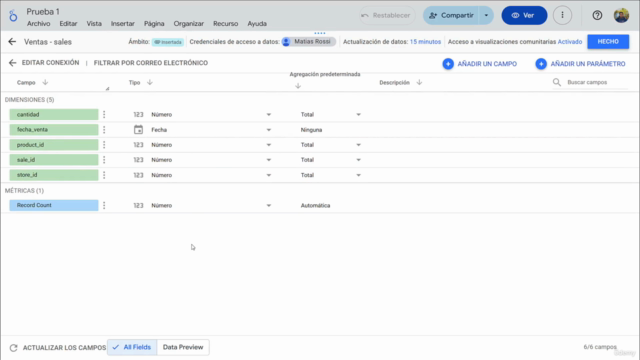Screen dimensions: 640x360
Task: Click the 123 type icon for cantidad
Action: (x=138, y=115)
